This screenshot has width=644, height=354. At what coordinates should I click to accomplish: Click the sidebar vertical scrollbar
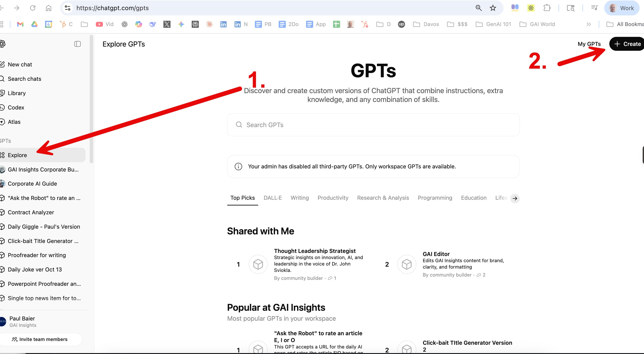[x=91, y=100]
